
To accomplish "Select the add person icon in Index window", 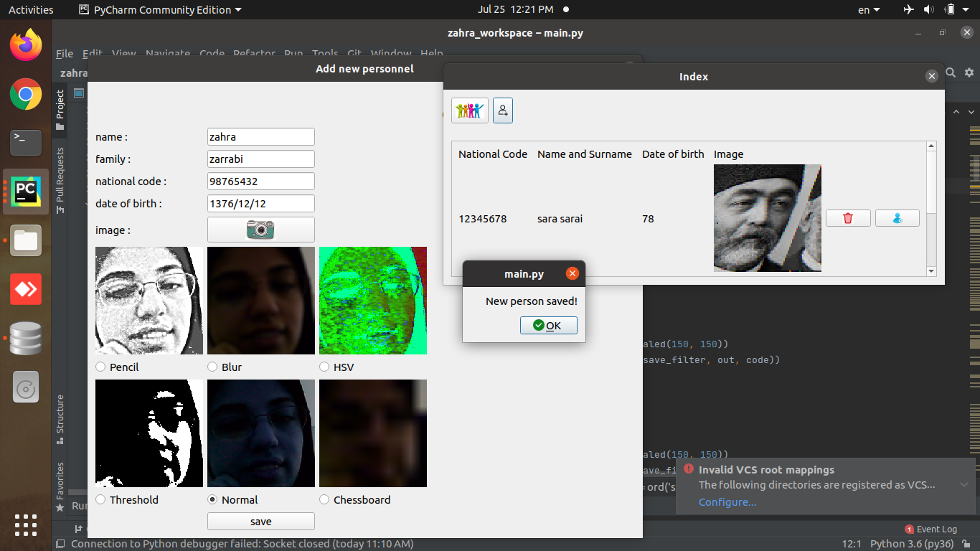I will pos(502,110).
